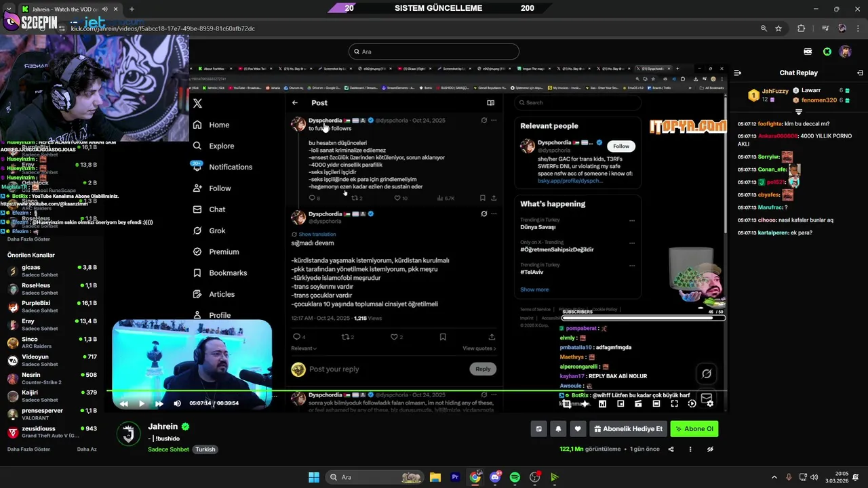Expand Daha Fazla Göster above Önerilen Kanallar

(x=28, y=239)
